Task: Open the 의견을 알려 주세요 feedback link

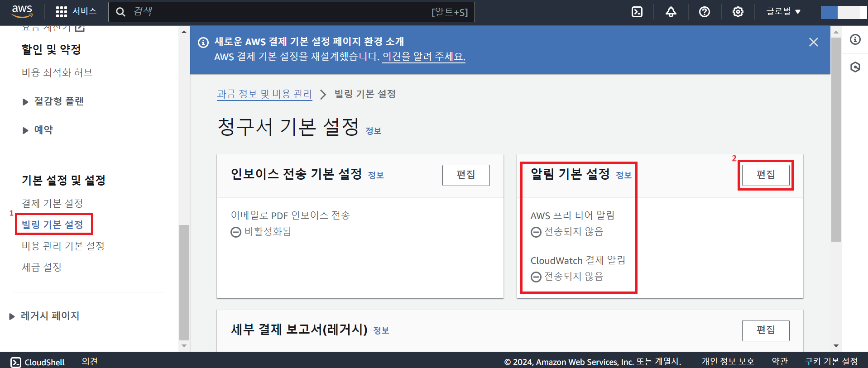Action: tap(423, 57)
